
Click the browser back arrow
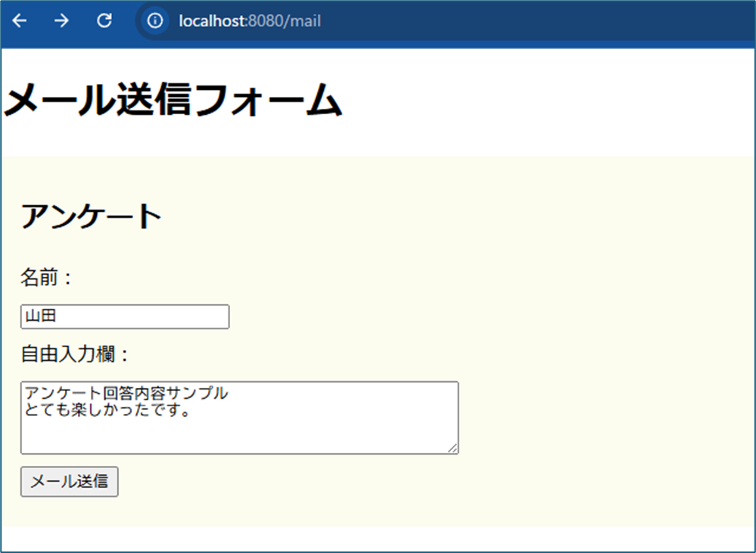coord(20,21)
